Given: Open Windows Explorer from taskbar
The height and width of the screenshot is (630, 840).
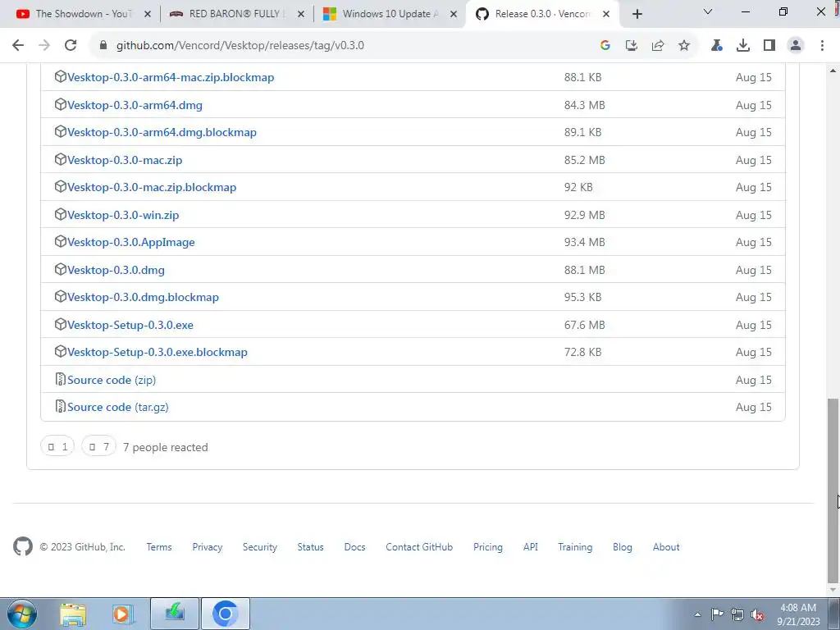Looking at the screenshot, I should (x=73, y=614).
